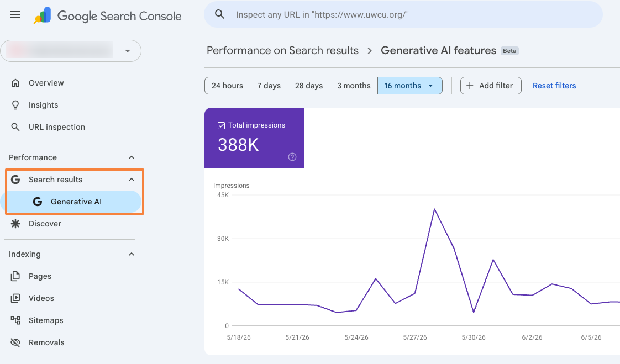
Task: Click the impressions chart peak line
Action: click(434, 209)
